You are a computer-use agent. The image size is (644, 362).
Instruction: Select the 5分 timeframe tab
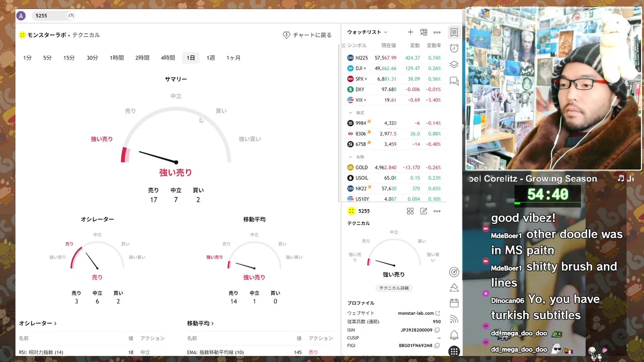click(x=47, y=58)
